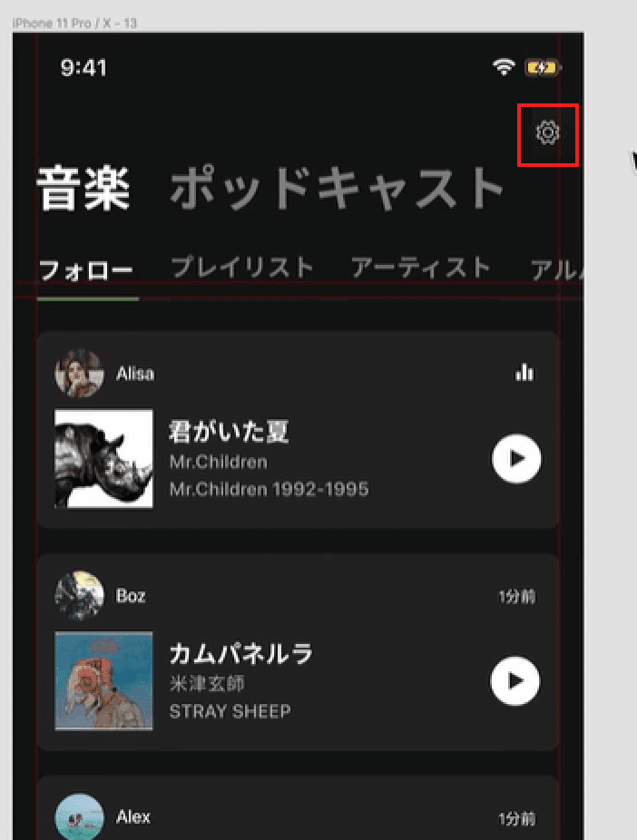637x840 pixels.
Task: Open the rhino album cover thumbnail
Action: [x=103, y=459]
